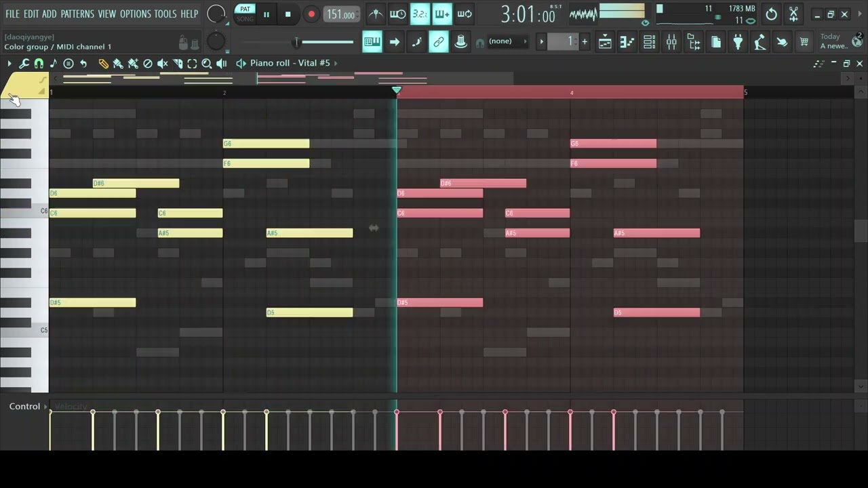The width and height of the screenshot is (868, 488).
Task: Toggle link/multilink to controllers button
Action: click(438, 42)
